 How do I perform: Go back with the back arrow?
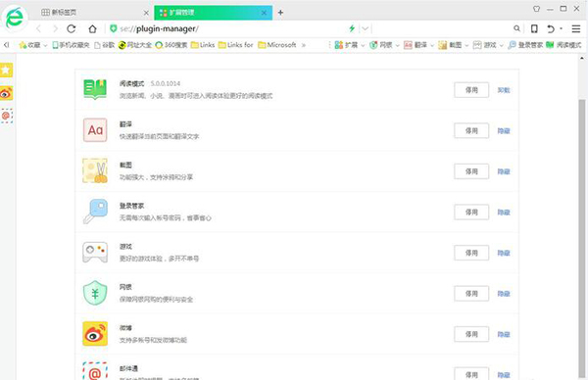coord(38,28)
